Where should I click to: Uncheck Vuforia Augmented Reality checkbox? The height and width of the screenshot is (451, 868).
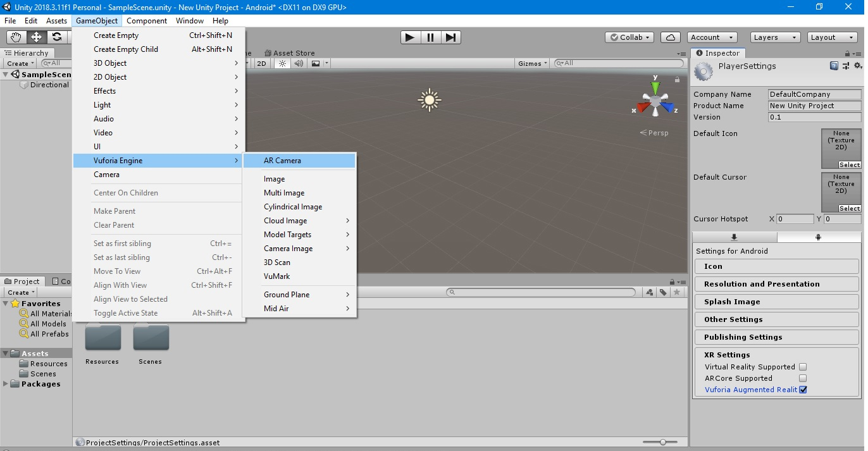(803, 390)
